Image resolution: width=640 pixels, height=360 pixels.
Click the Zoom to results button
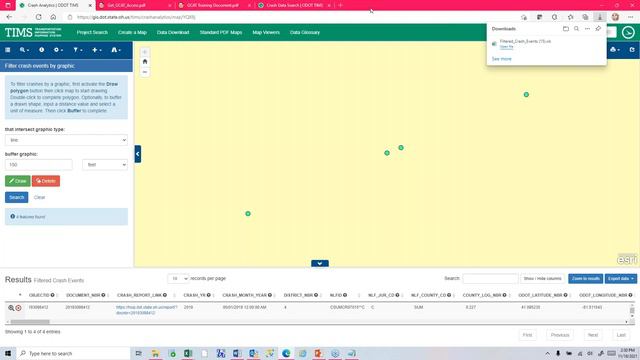coord(585,278)
